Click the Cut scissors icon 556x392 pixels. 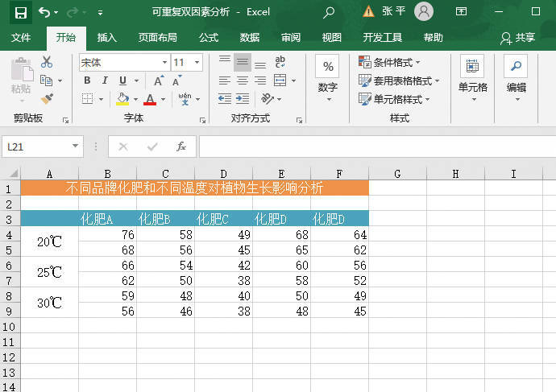47,62
